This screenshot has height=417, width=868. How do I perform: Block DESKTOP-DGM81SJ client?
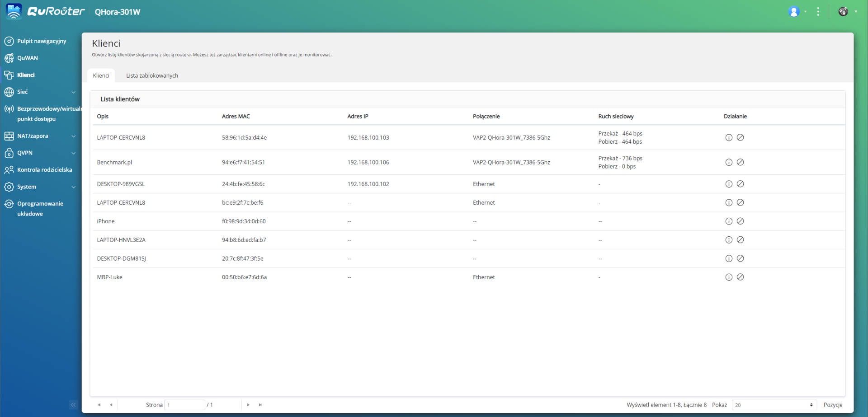740,258
